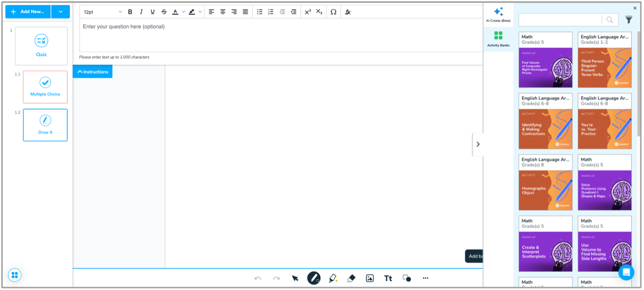Viewport: 644px width, 290px height.
Task: Open the 12pt font size dropdown
Action: pos(103,12)
